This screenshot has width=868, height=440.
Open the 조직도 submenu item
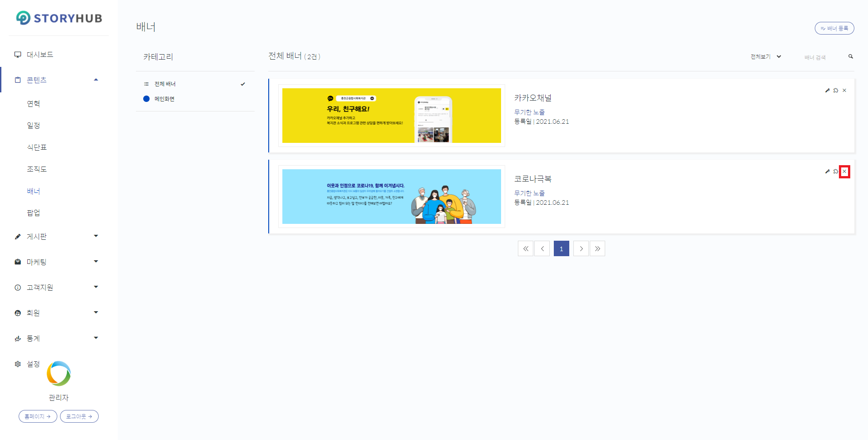point(37,169)
